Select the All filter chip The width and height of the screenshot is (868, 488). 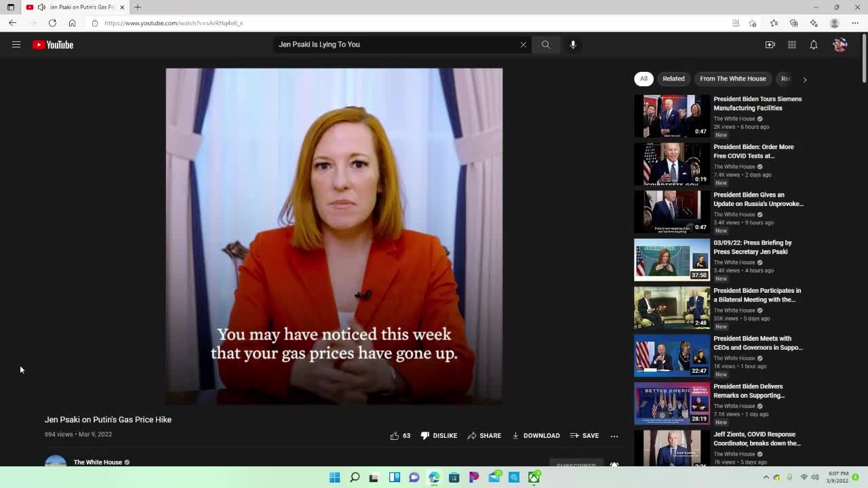pos(644,79)
